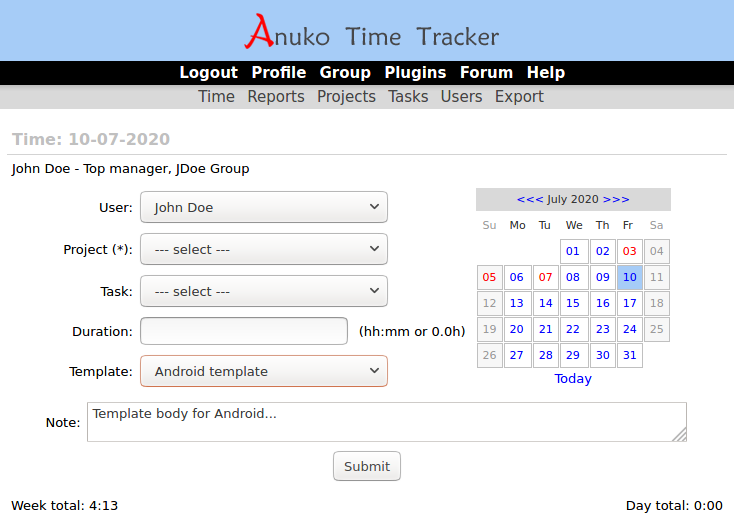
Task: Open the Template dropdown showing Android template
Action: click(x=264, y=371)
